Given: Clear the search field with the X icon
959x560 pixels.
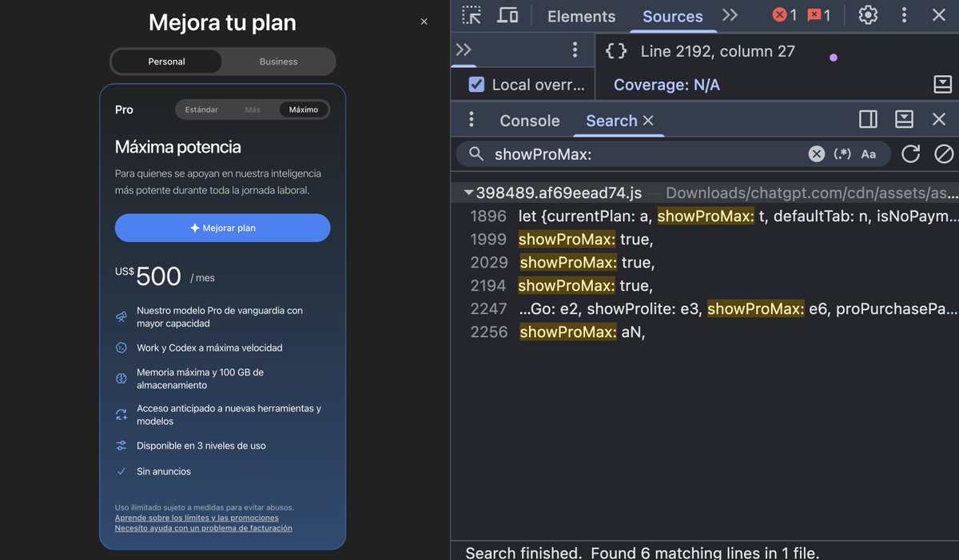Looking at the screenshot, I should click(816, 154).
